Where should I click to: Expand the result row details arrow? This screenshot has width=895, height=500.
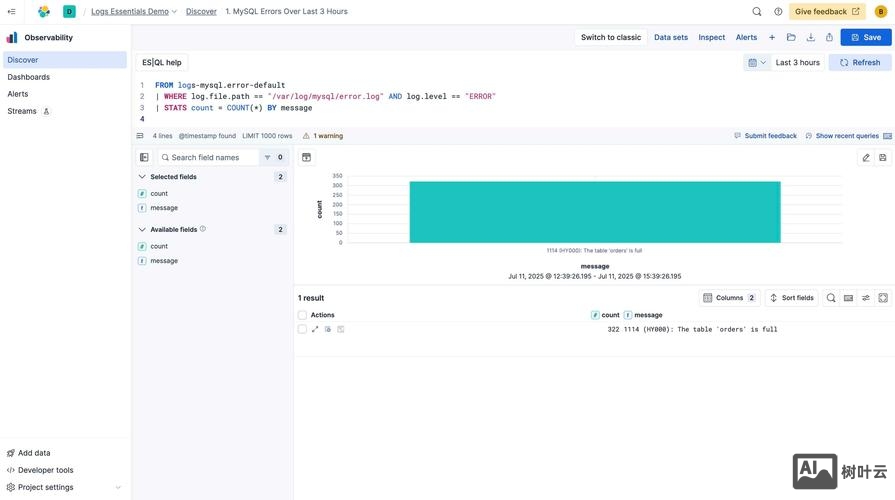point(315,329)
